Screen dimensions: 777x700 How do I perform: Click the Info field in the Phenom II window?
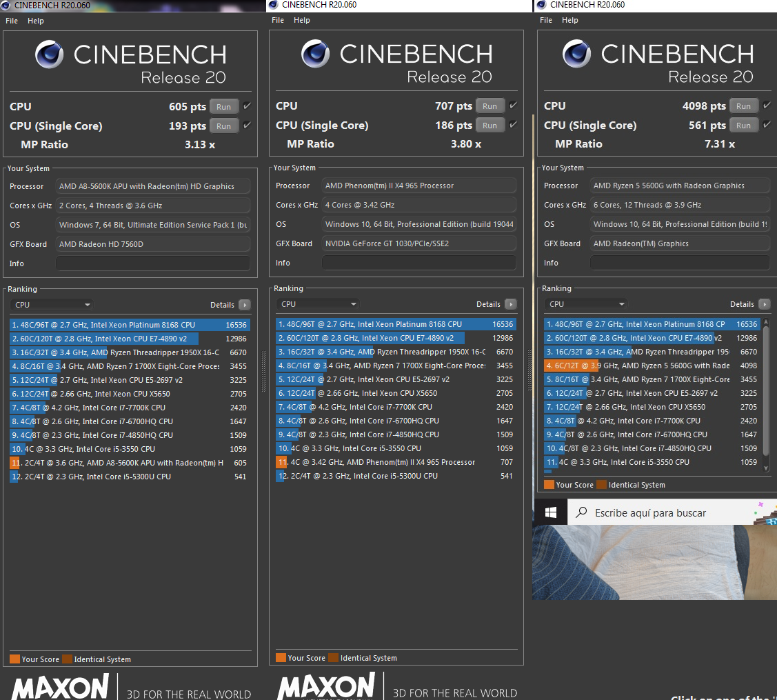coord(418,263)
